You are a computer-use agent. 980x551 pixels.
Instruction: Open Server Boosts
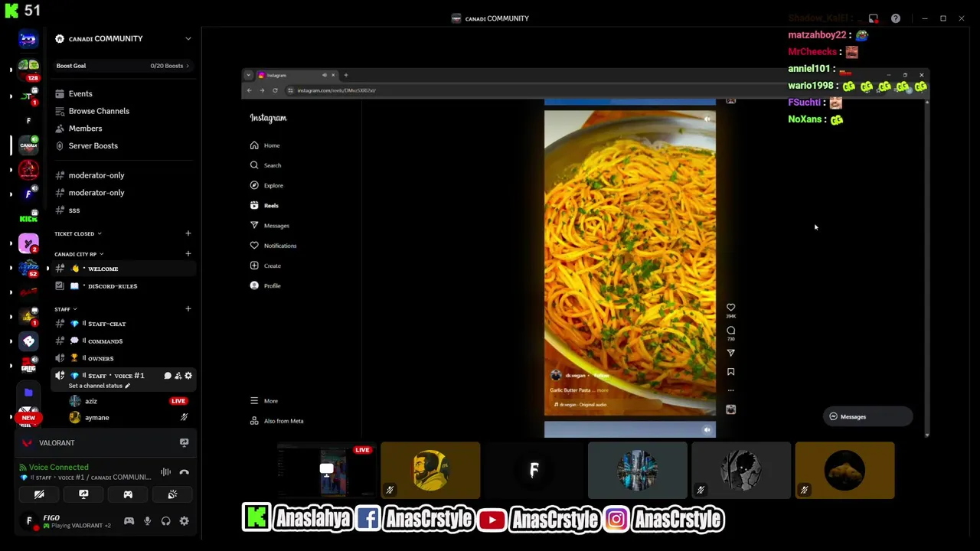click(x=93, y=145)
